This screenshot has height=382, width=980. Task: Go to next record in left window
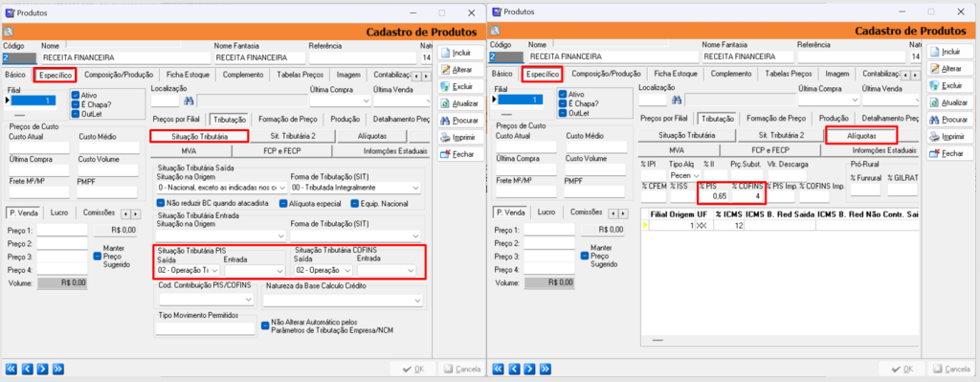tap(42, 369)
